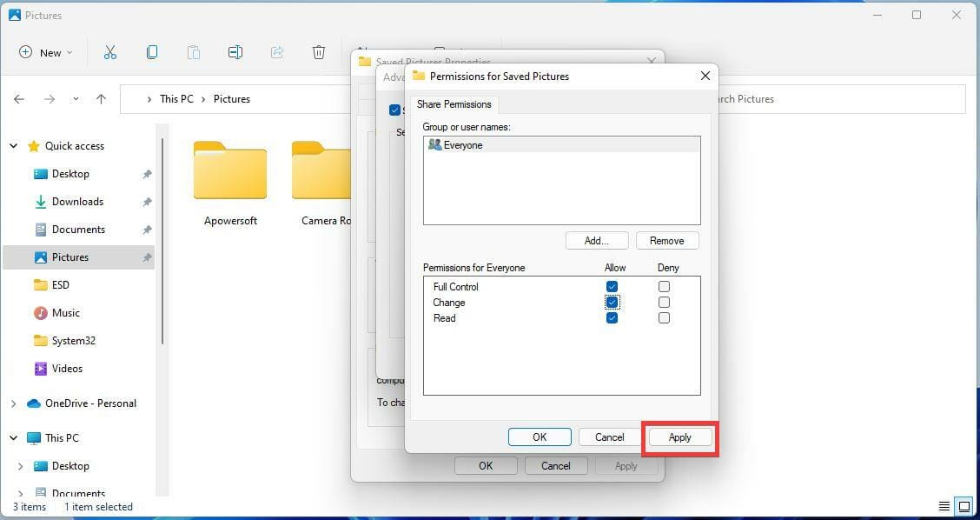The width and height of the screenshot is (980, 520).
Task: Click the Cut scissors icon in toolbar
Action: [110, 52]
